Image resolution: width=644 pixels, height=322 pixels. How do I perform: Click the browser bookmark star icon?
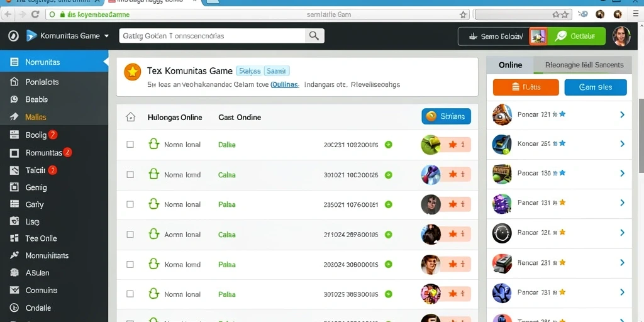pos(463,14)
